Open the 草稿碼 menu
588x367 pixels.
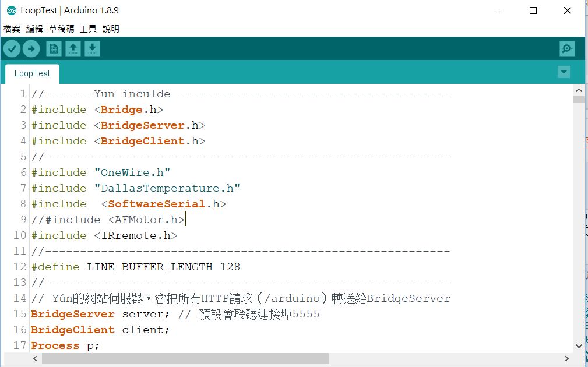tap(62, 29)
